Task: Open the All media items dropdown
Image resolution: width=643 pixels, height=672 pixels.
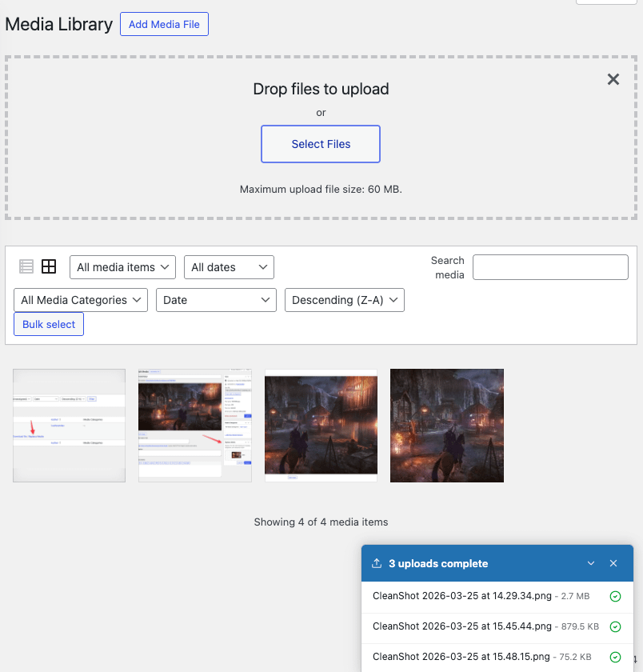Action: coord(123,267)
